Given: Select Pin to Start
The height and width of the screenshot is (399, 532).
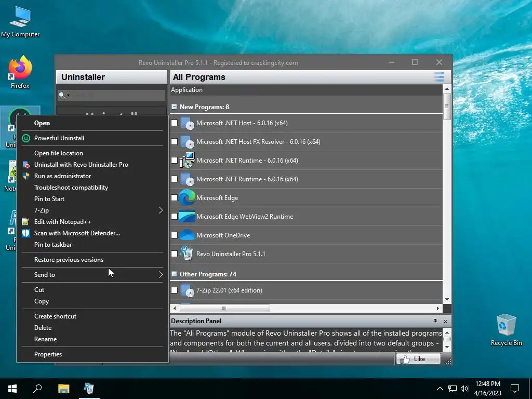Looking at the screenshot, I should tap(49, 199).
